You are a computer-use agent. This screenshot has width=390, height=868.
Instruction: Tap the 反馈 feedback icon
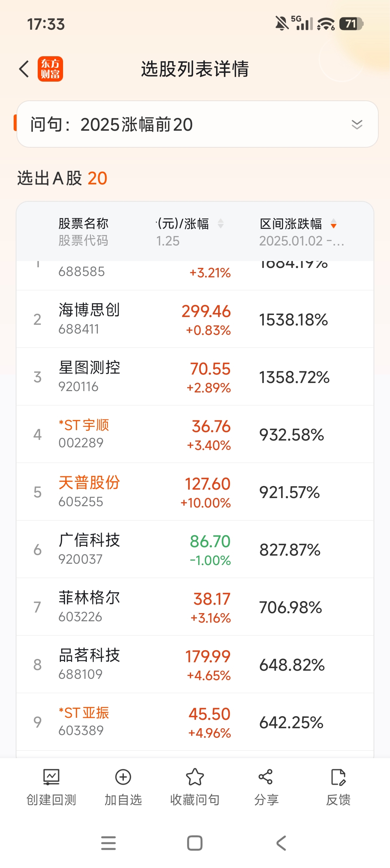(x=338, y=777)
